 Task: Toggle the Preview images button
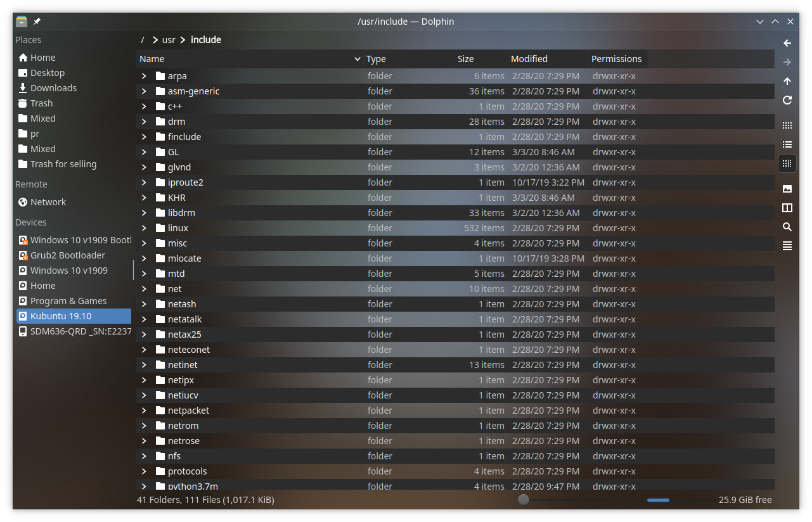click(x=787, y=189)
